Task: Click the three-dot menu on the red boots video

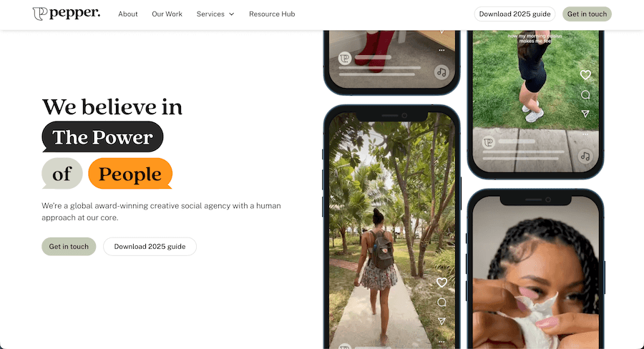Action: coord(441,50)
